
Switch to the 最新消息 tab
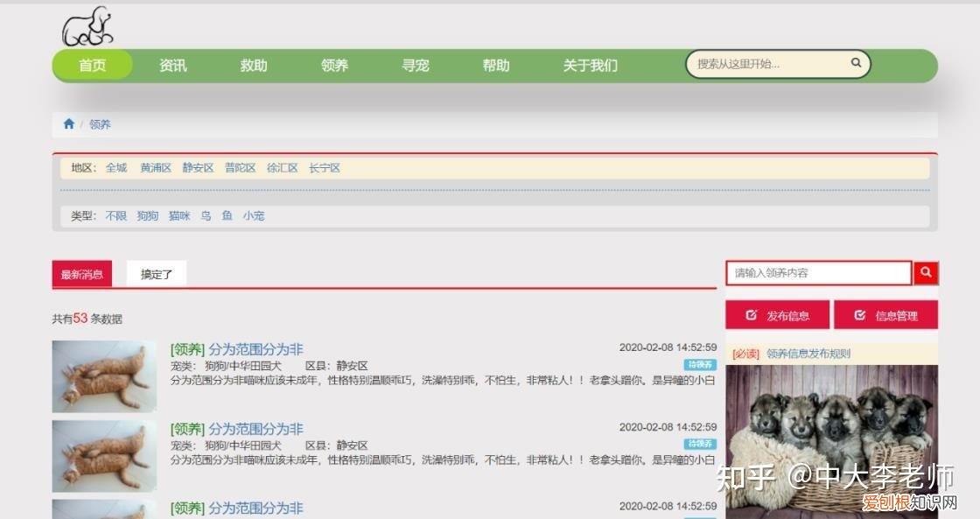tap(82, 274)
